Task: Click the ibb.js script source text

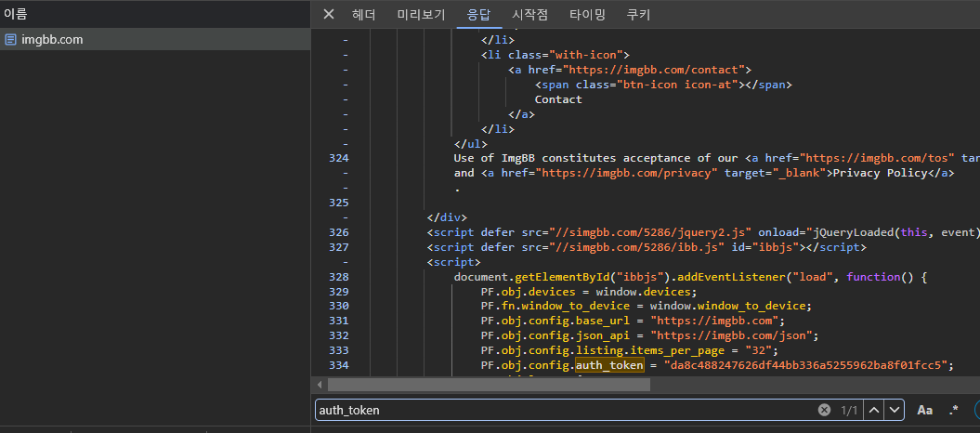Action: (x=636, y=247)
